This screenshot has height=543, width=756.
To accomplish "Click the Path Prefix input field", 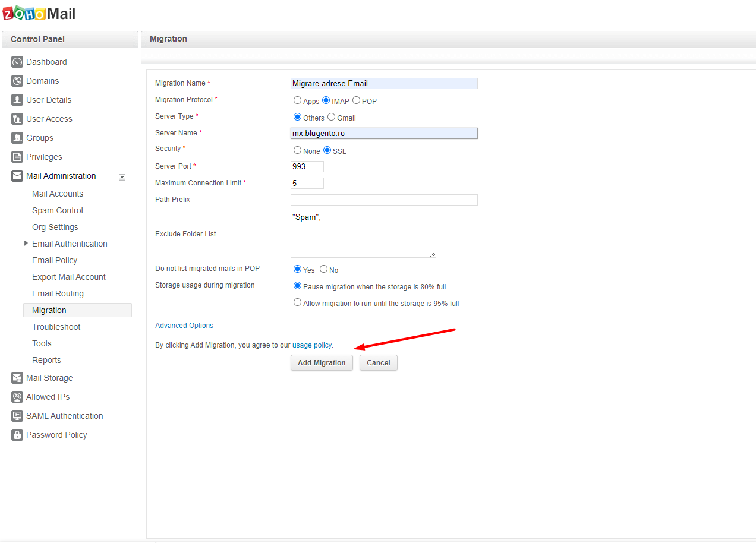I will 384,200.
